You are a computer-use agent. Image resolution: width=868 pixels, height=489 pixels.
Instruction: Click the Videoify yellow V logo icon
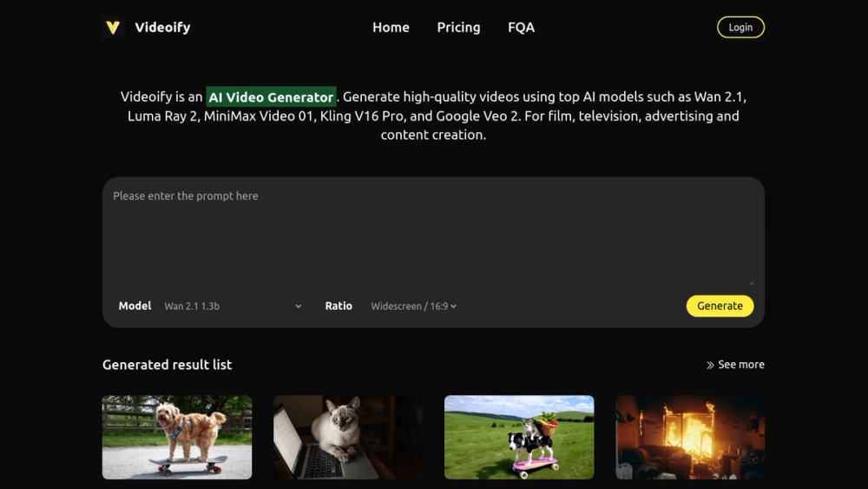click(113, 27)
